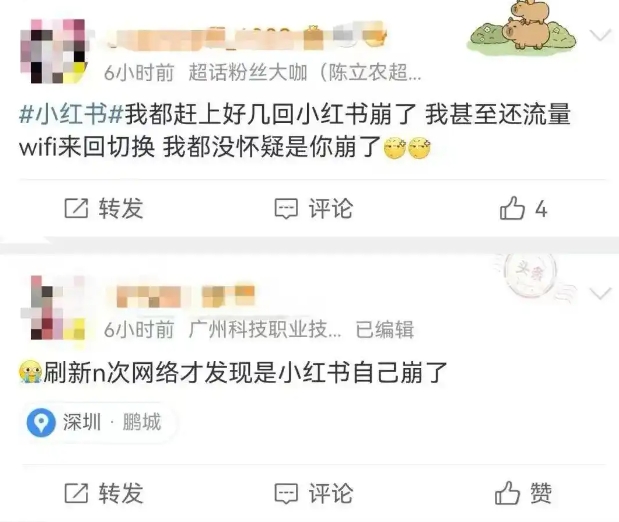The image size is (619, 522).
Task: Click 评论 label on second post
Action: (x=331, y=493)
